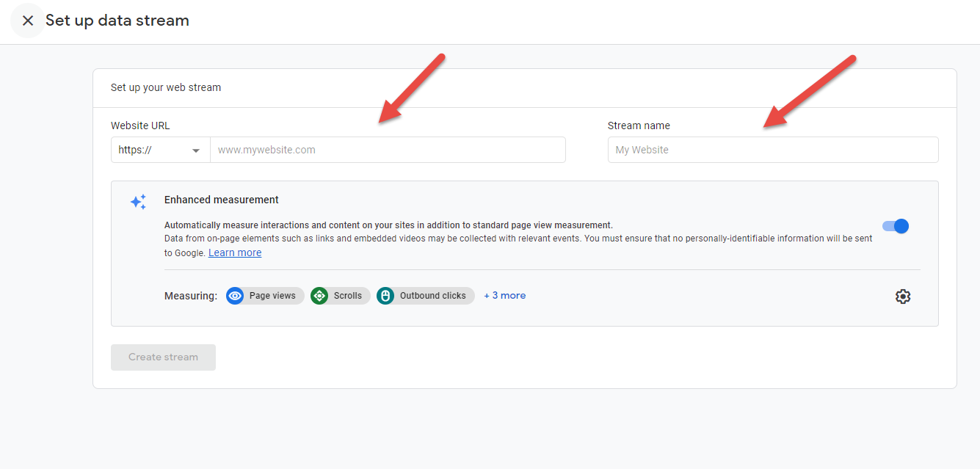Screen dimensions: 980x469
Task: Click the Stream name label
Action: point(639,126)
